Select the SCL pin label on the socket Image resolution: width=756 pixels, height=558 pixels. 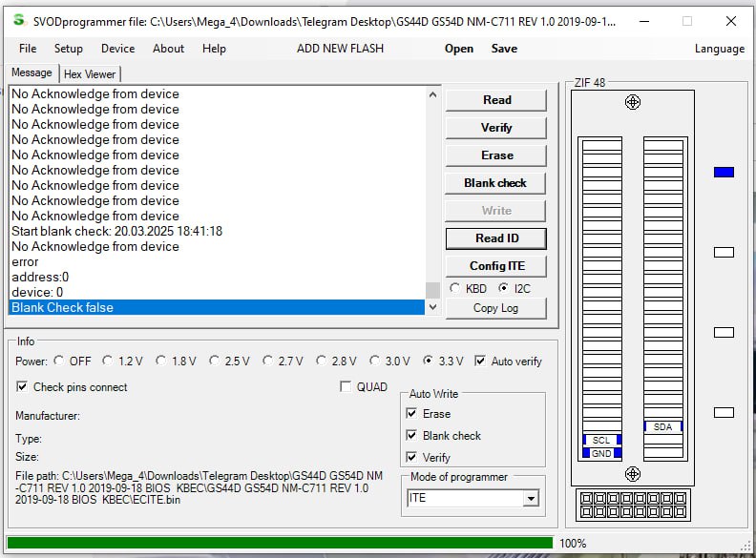click(601, 440)
